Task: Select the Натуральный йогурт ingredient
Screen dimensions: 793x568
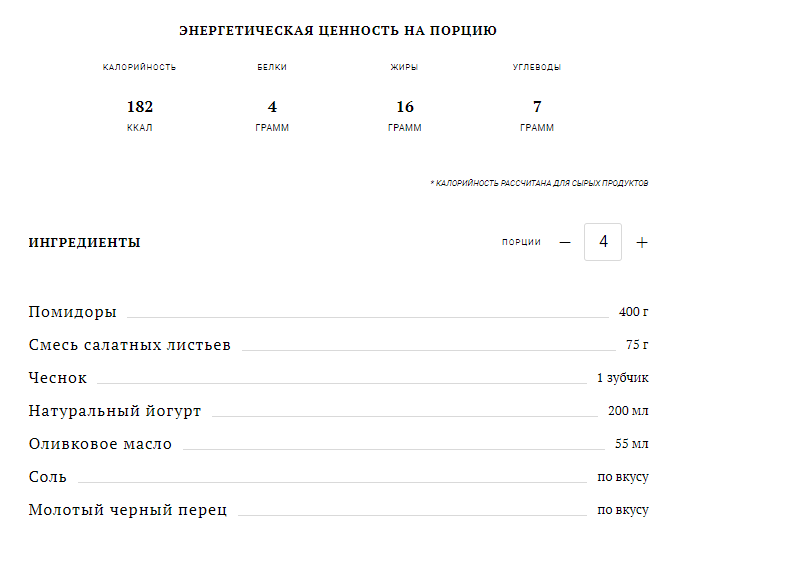Action: coord(115,411)
